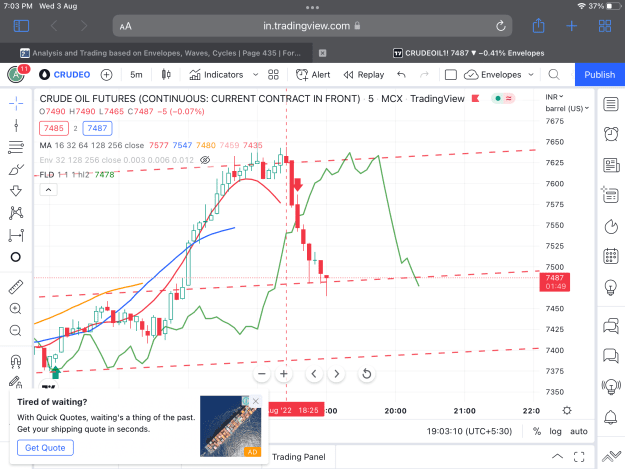Add symbol to compare with plus icon
Screen dimensions: 625x469
[x=106, y=75]
